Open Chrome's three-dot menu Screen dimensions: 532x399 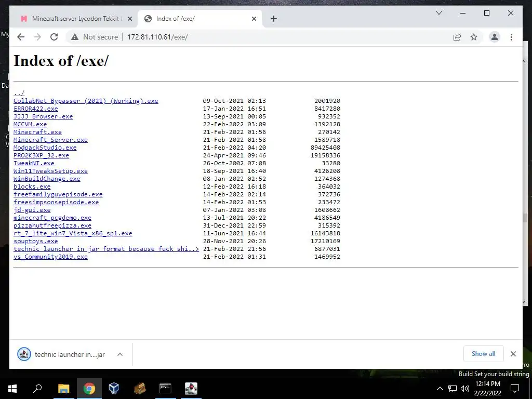pos(511,37)
